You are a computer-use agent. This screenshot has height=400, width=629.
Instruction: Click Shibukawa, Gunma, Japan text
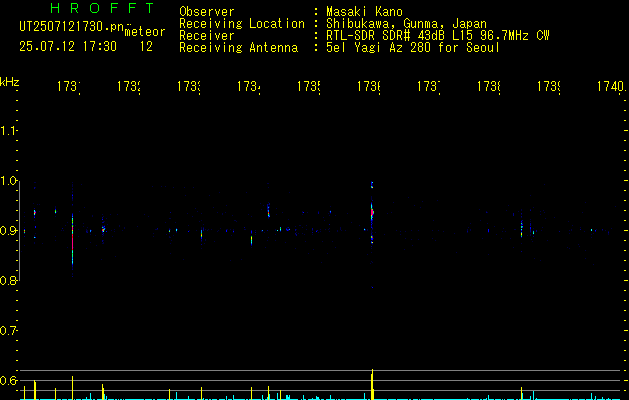click(406, 24)
